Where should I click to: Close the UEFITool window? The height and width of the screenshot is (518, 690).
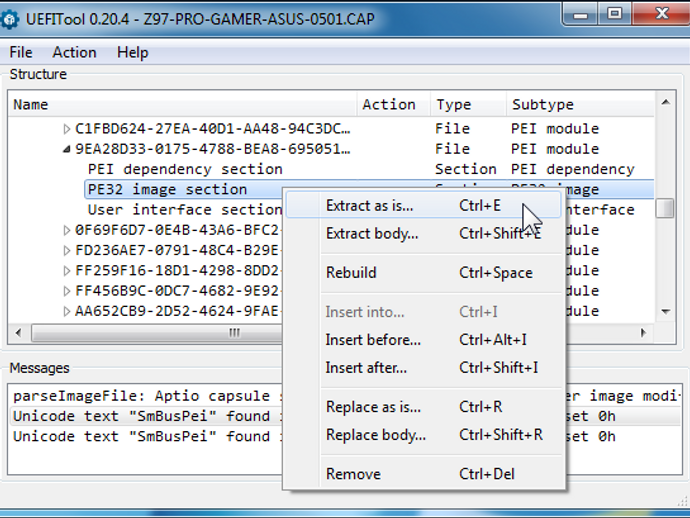coord(661,15)
